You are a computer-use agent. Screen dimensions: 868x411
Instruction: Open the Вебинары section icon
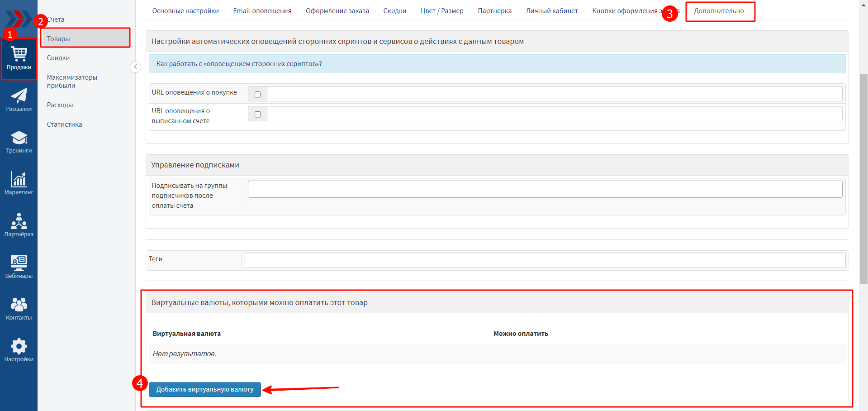tap(19, 267)
